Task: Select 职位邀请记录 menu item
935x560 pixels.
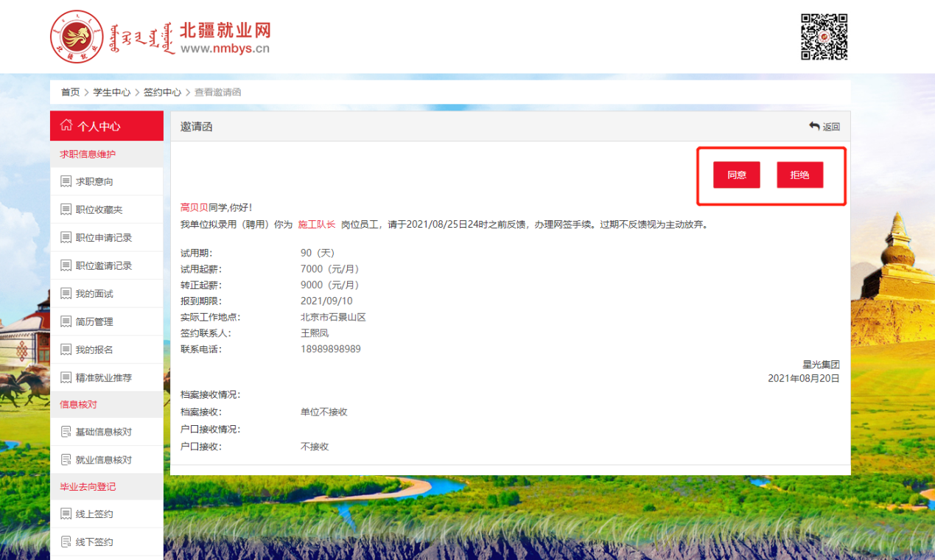Action: [x=104, y=265]
